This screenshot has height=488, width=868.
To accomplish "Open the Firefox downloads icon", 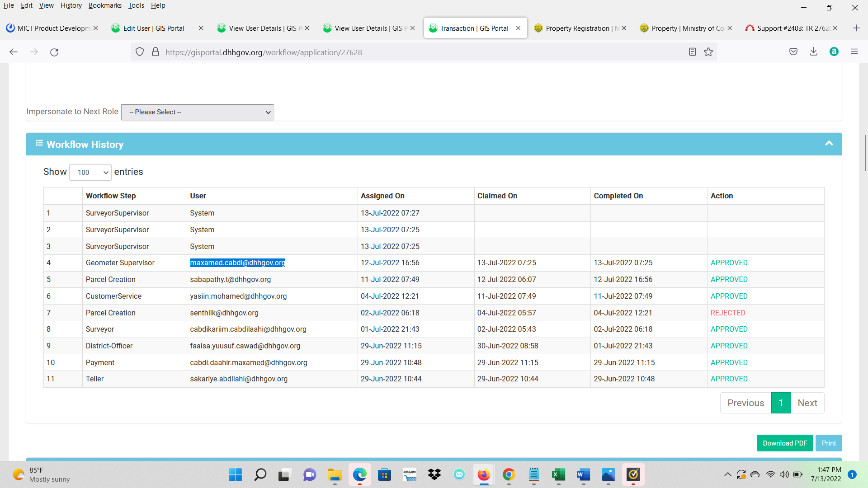I will coord(813,52).
